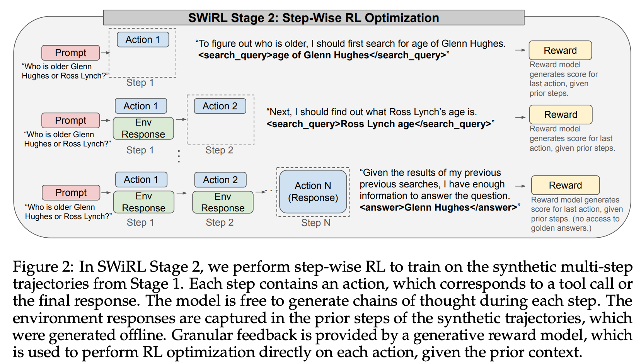Click the Step N label under Action N

point(315,223)
